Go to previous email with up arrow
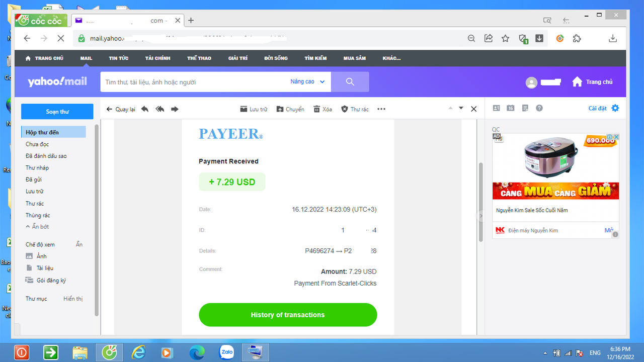Image resolution: width=644 pixels, height=362 pixels. pos(450,108)
